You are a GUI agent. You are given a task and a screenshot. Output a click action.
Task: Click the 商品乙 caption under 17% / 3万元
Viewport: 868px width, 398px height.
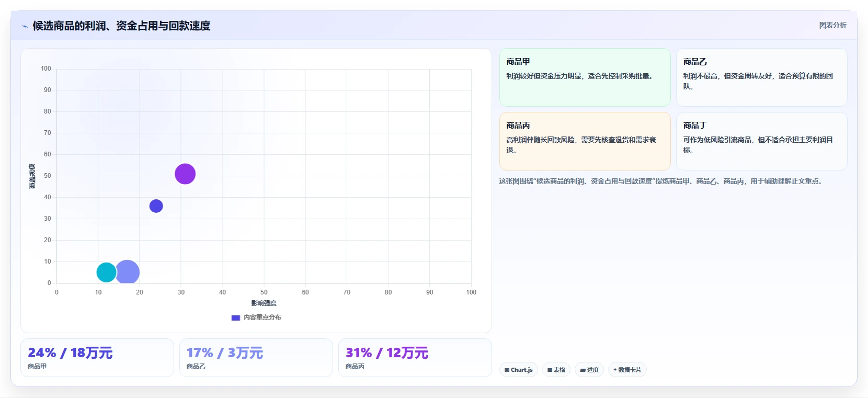(196, 367)
